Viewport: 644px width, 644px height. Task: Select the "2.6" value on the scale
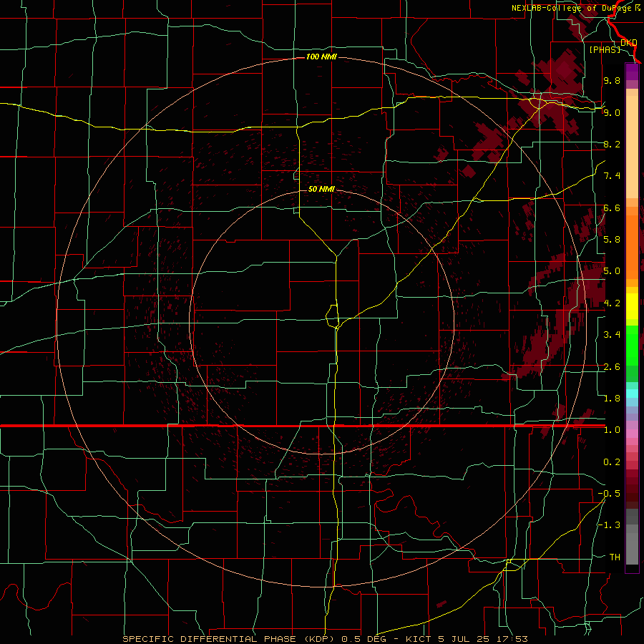pos(612,367)
